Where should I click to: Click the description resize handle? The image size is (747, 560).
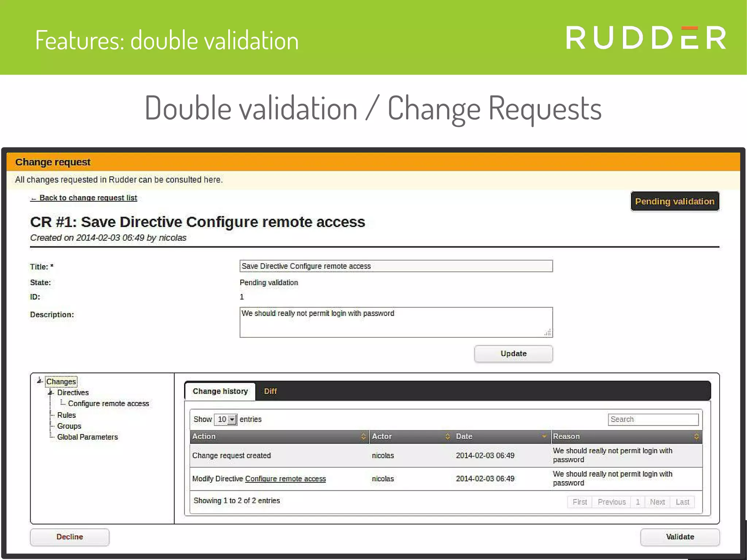pos(548,333)
